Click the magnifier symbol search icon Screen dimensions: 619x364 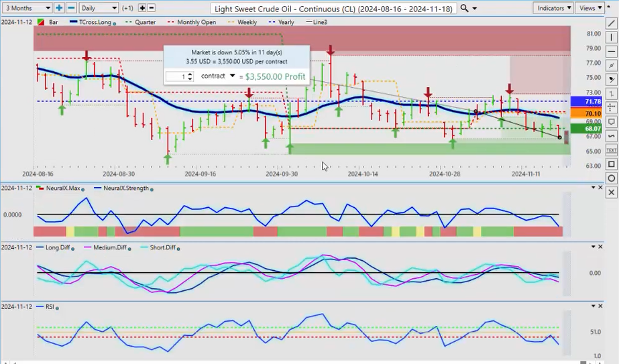point(464,8)
